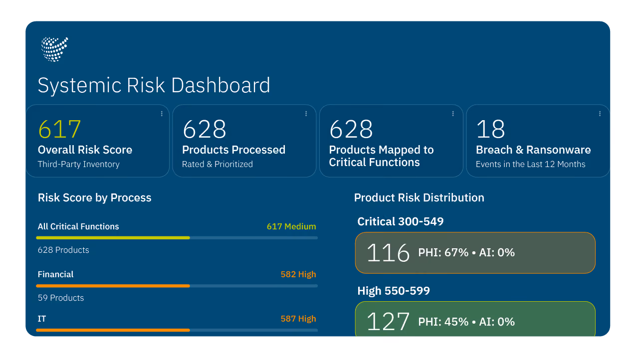The height and width of the screenshot is (364, 634).
Task: Select the 617 Overall Risk Score value
Action: (59, 129)
